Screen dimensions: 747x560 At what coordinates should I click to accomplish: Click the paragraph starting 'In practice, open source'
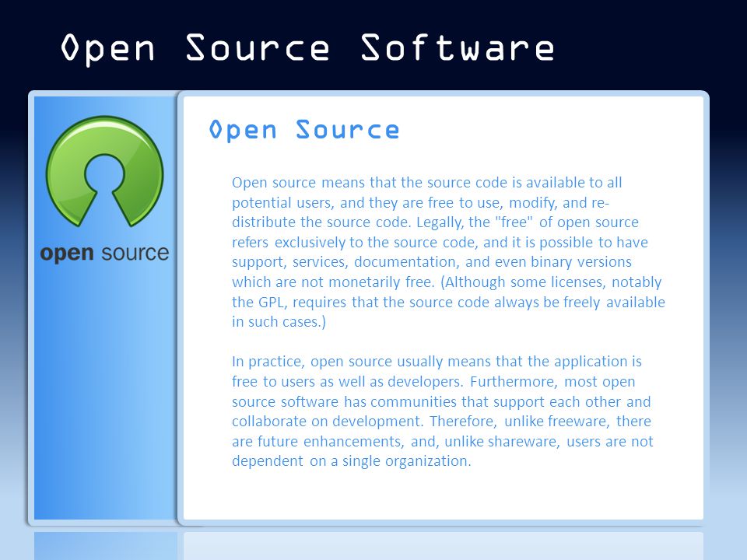[x=442, y=411]
